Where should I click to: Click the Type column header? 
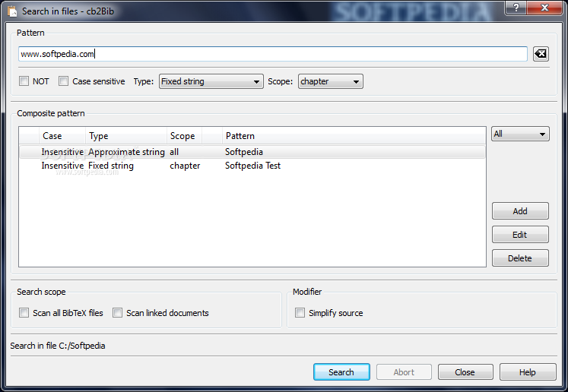click(126, 136)
